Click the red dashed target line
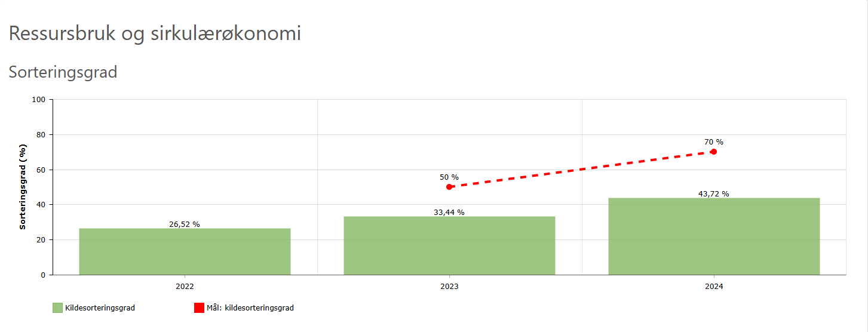This screenshot has width=868, height=332. [x=581, y=169]
